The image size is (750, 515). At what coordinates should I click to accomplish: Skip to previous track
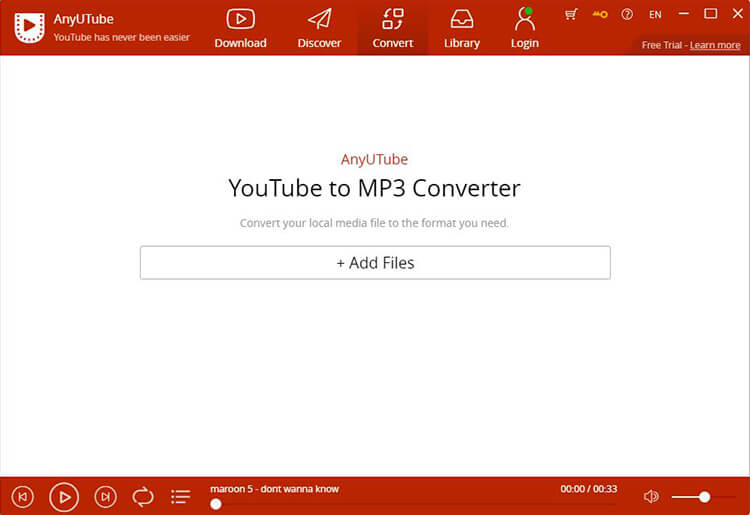click(x=22, y=497)
